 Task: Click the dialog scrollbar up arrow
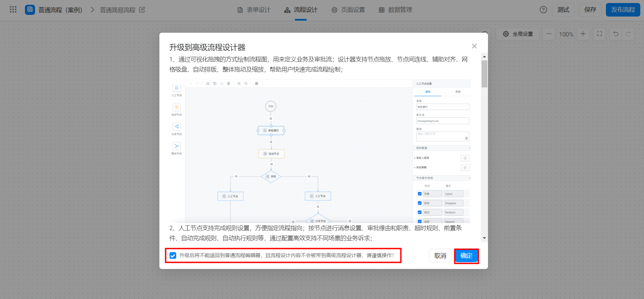[x=484, y=56]
